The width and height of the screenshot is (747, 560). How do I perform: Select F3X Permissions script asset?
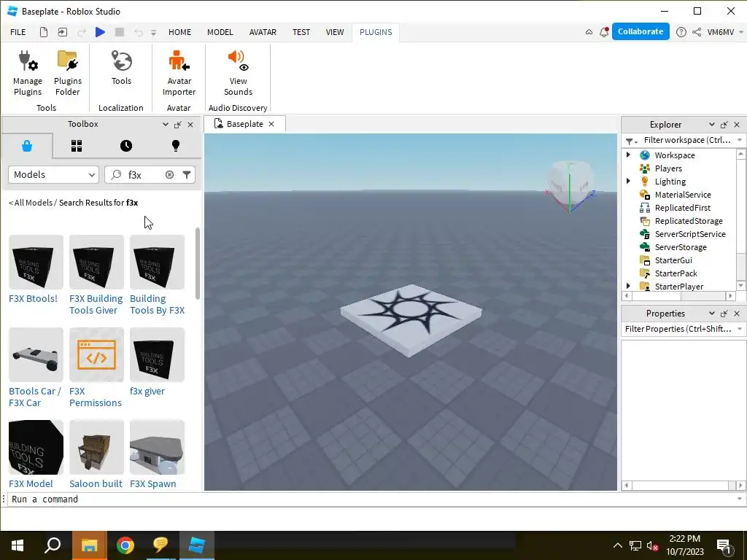(96, 355)
